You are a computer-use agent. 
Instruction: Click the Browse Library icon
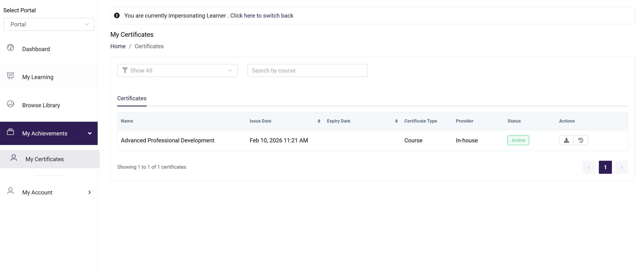coord(10,104)
